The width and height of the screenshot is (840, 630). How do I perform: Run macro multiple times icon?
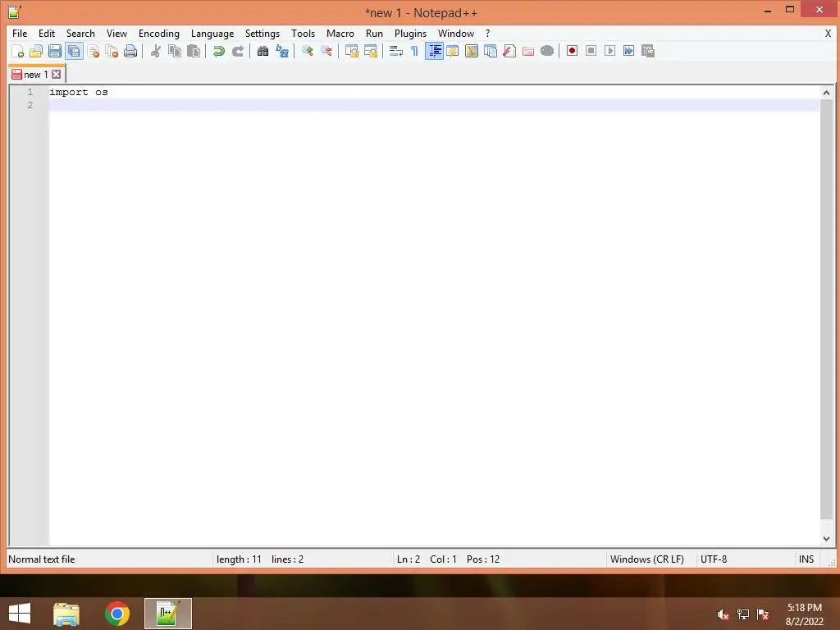click(x=629, y=51)
